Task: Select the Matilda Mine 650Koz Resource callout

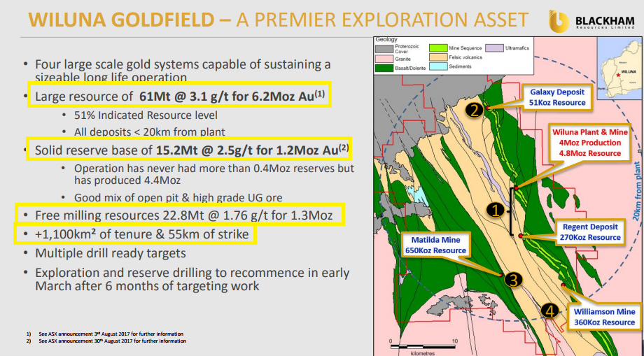Action: click(435, 245)
